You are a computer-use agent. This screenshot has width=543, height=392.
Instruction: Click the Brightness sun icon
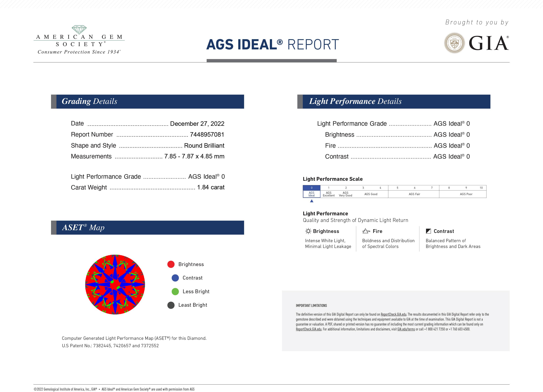coord(308,231)
